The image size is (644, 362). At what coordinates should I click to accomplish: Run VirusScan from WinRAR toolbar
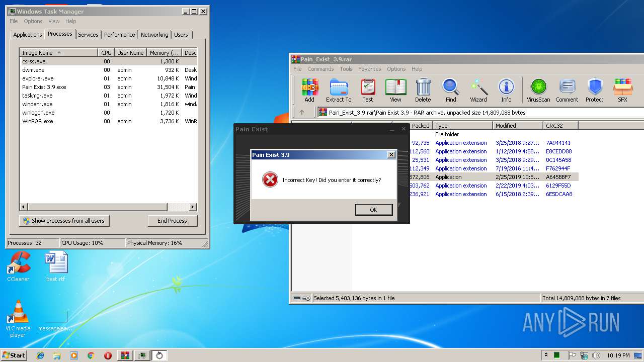tap(538, 90)
